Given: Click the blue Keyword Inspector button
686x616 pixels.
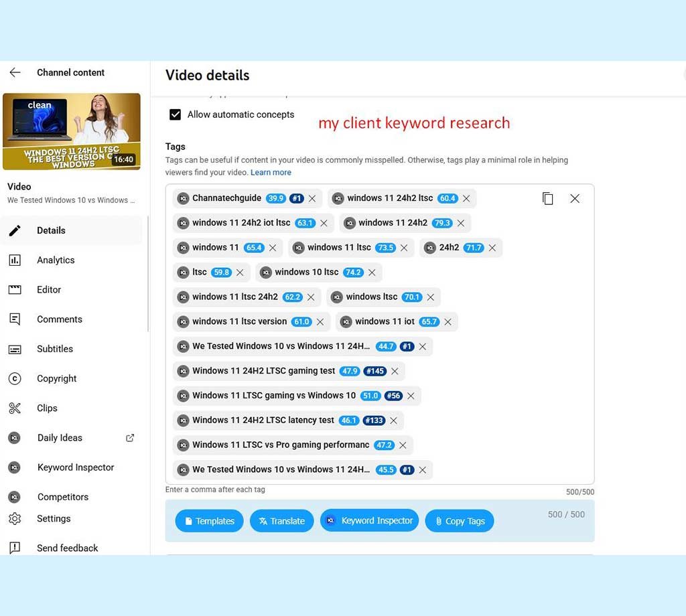Looking at the screenshot, I should click(369, 520).
